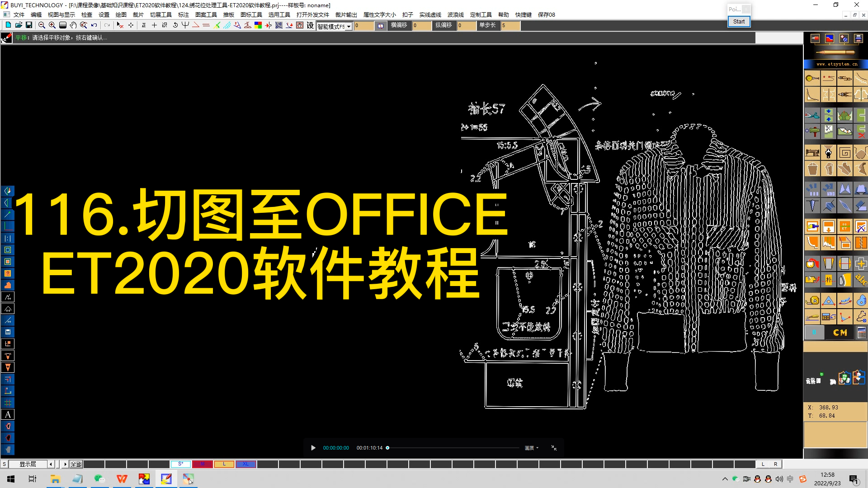Select the red M size swatch
Viewport: 868px width, 488px height.
[x=202, y=464]
